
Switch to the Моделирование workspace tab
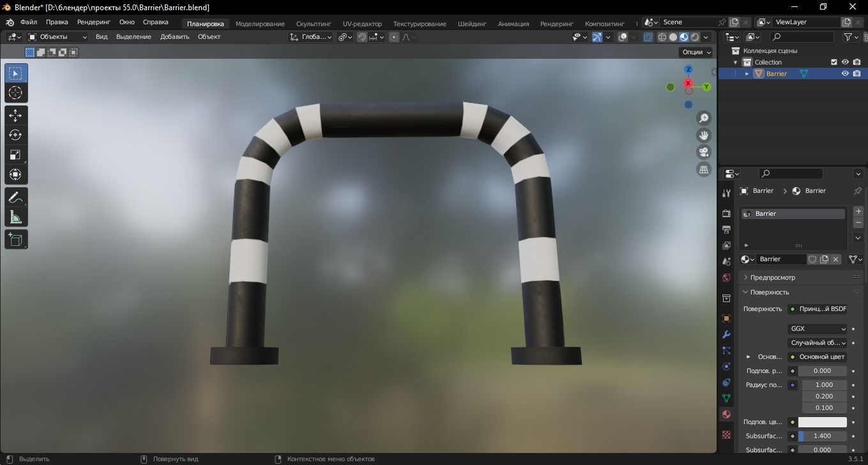260,24
